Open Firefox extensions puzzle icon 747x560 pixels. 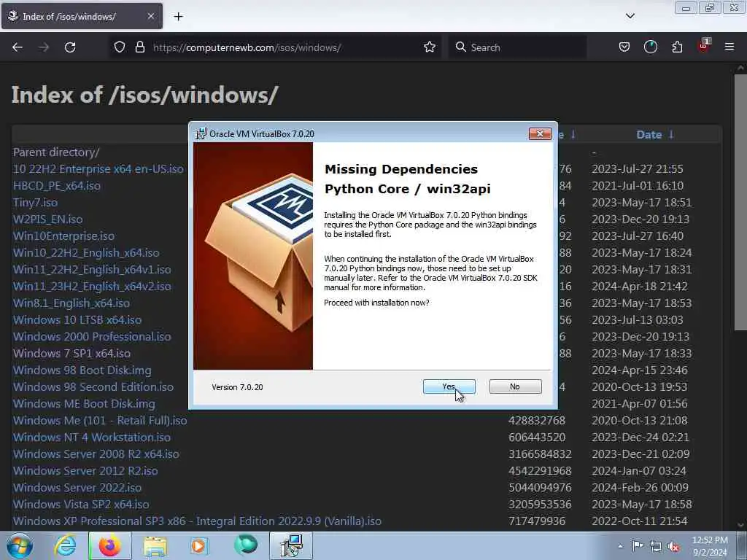(x=677, y=47)
